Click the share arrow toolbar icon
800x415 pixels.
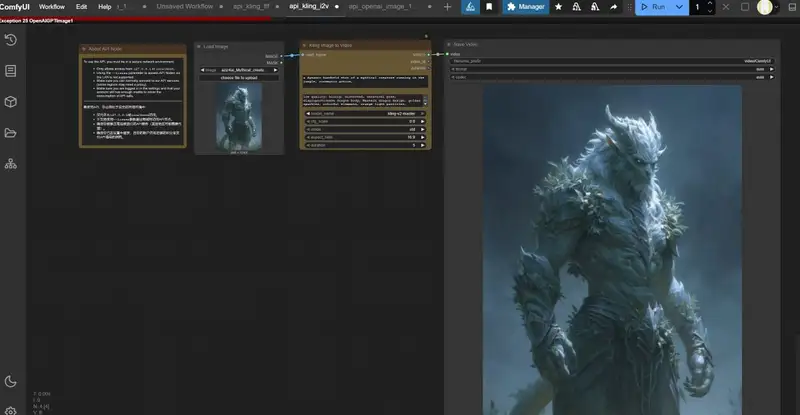coord(613,7)
